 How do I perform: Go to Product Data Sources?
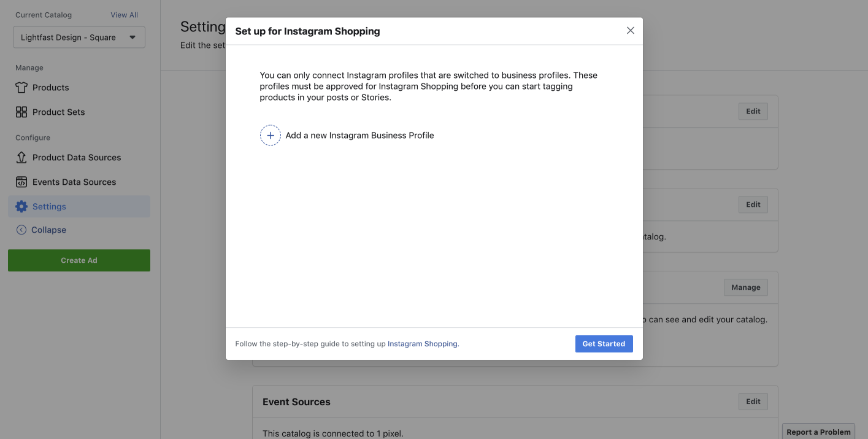(77, 157)
